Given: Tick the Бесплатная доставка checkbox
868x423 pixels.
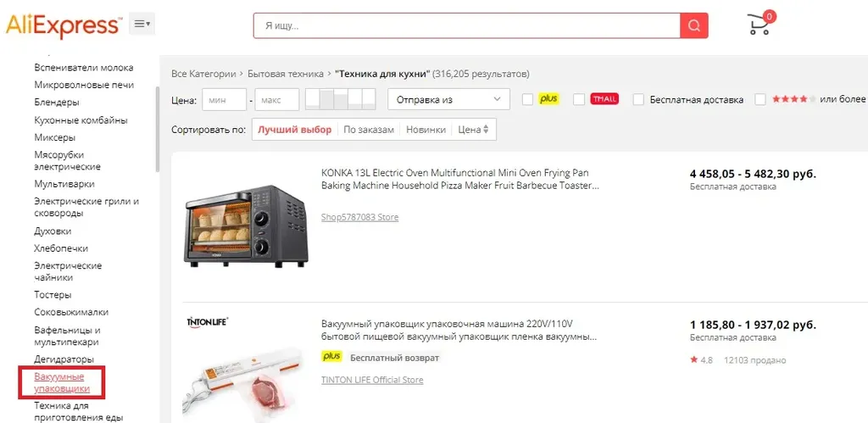Looking at the screenshot, I should pyautogui.click(x=639, y=100).
